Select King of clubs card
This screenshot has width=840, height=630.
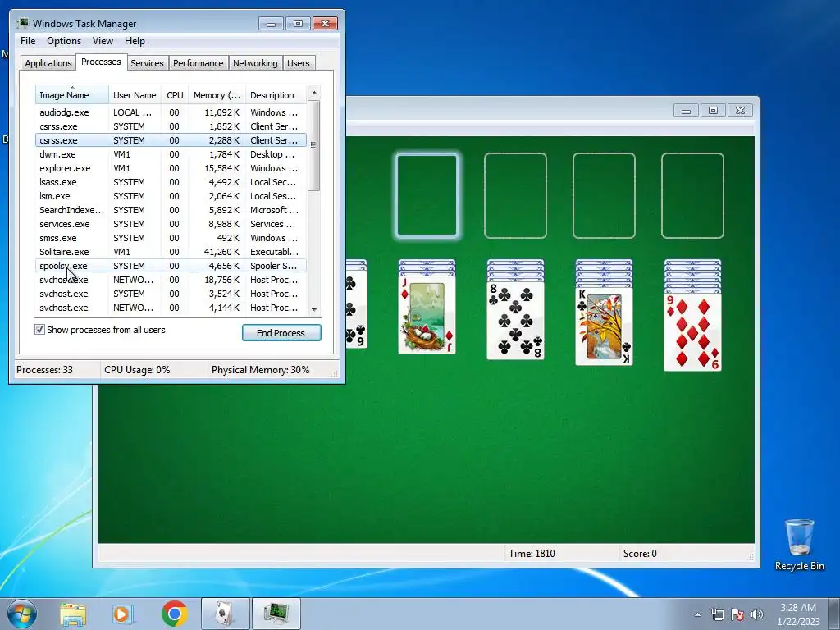[x=604, y=326]
